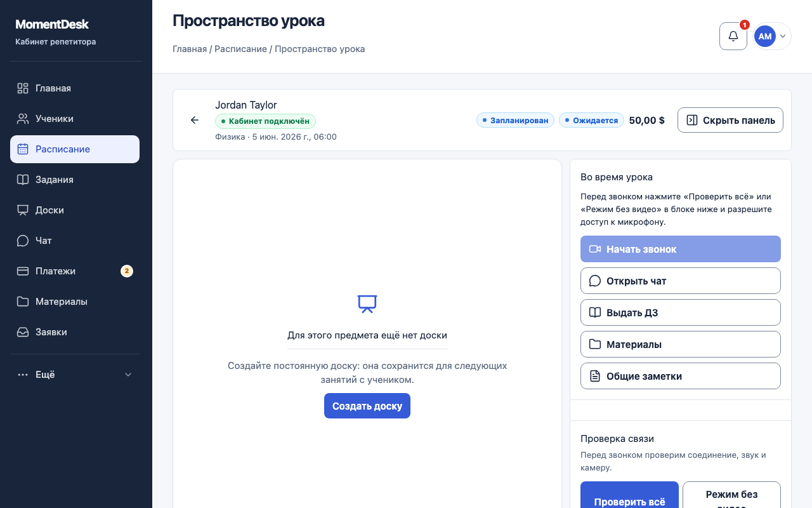This screenshot has width=812, height=508.
Task: Click the Создать доску button
Action: coord(367,406)
